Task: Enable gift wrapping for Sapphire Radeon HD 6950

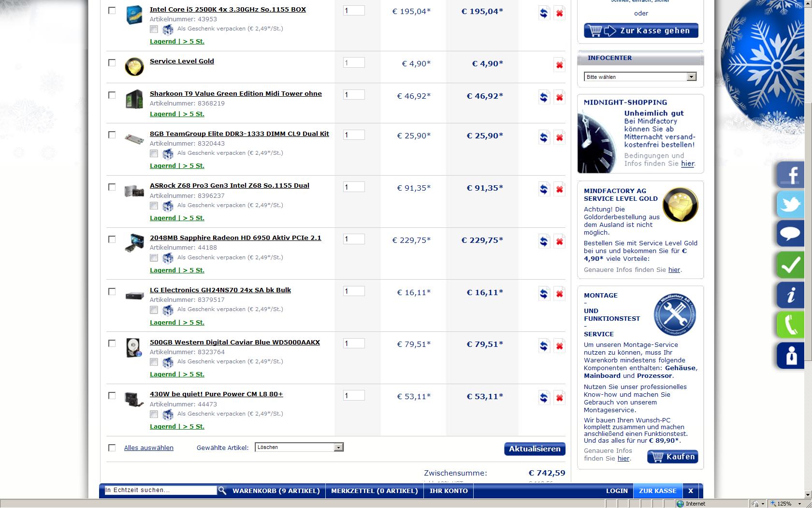Action: coord(154,258)
